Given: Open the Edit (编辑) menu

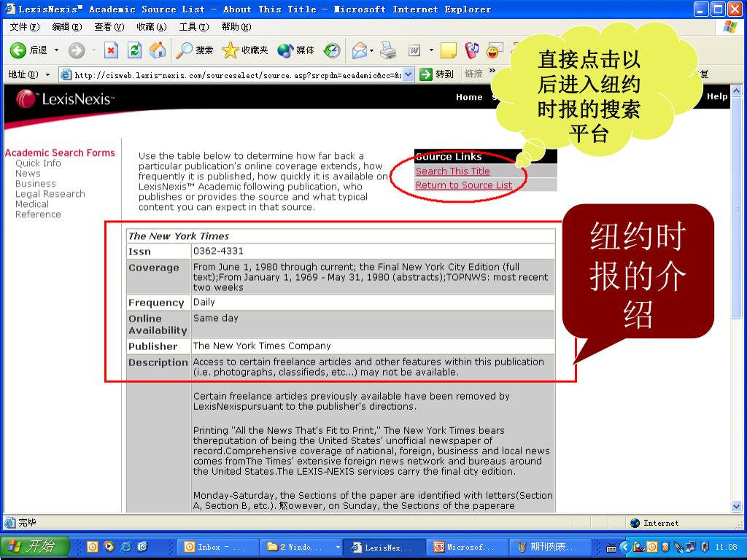Looking at the screenshot, I should pyautogui.click(x=66, y=27).
